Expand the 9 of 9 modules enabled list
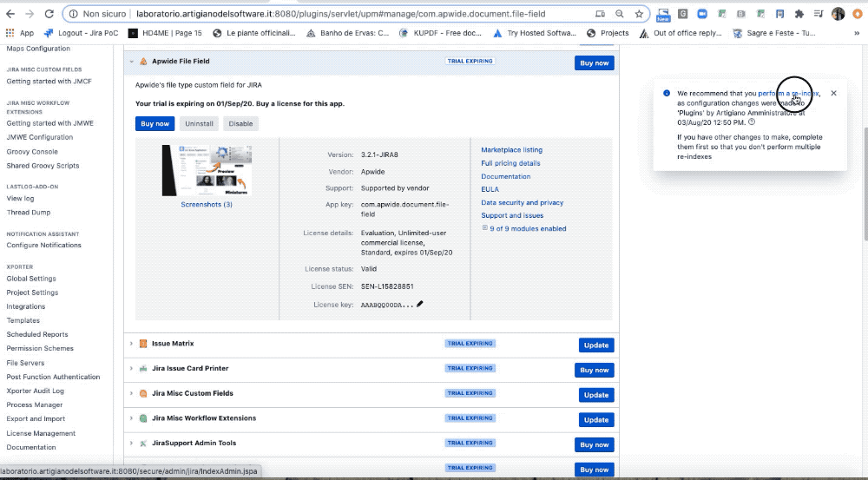The width and height of the screenshot is (868, 480). (x=485, y=227)
